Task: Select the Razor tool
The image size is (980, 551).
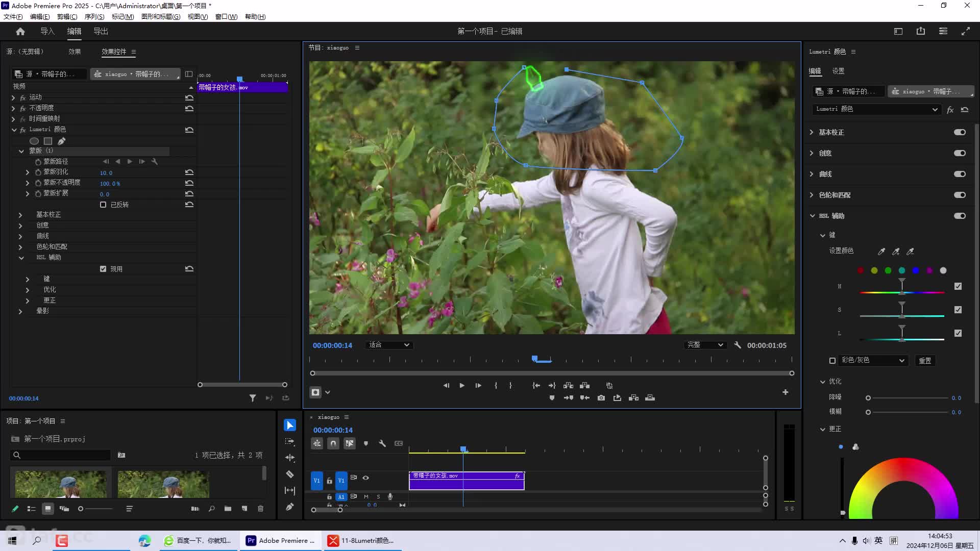Action: tap(290, 474)
